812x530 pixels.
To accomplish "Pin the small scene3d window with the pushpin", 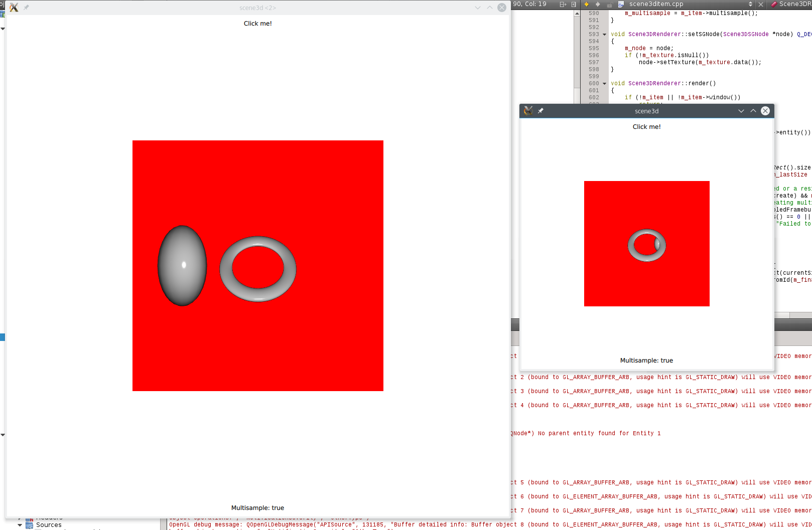I will 540,111.
